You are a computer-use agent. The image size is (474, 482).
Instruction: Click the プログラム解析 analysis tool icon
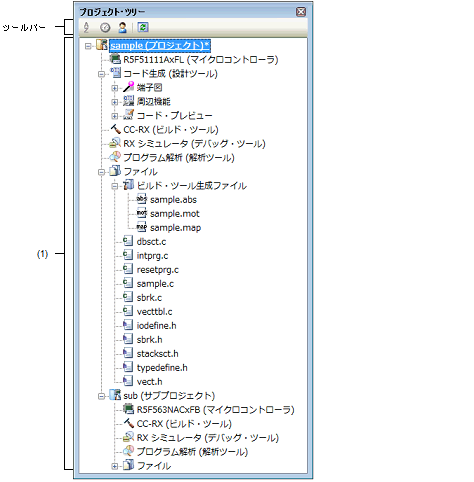pyautogui.click(x=115, y=157)
